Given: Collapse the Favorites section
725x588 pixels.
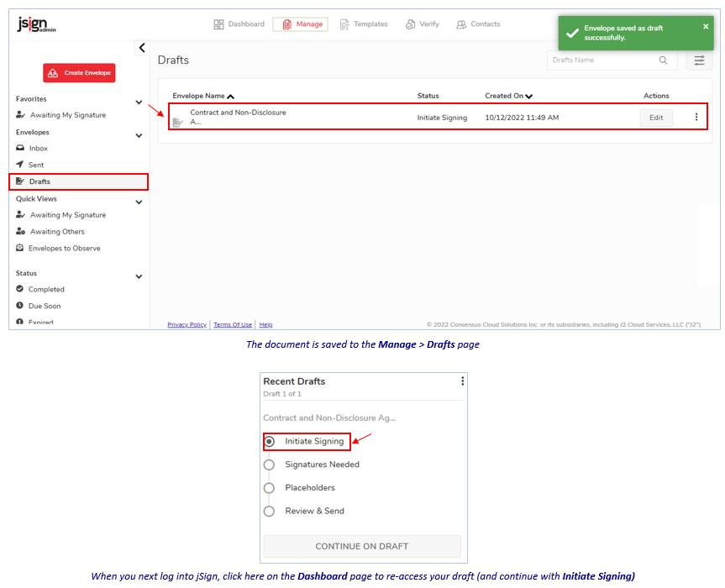Looking at the screenshot, I should pyautogui.click(x=139, y=102).
